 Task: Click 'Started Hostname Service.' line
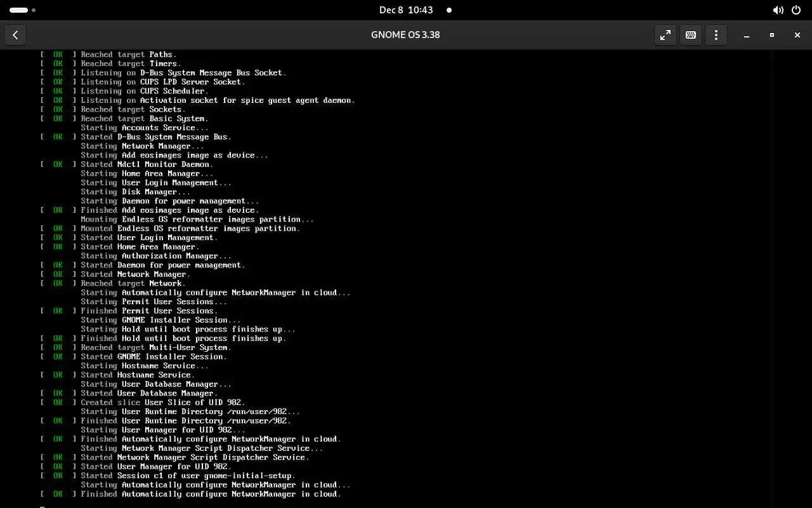pyautogui.click(x=138, y=375)
